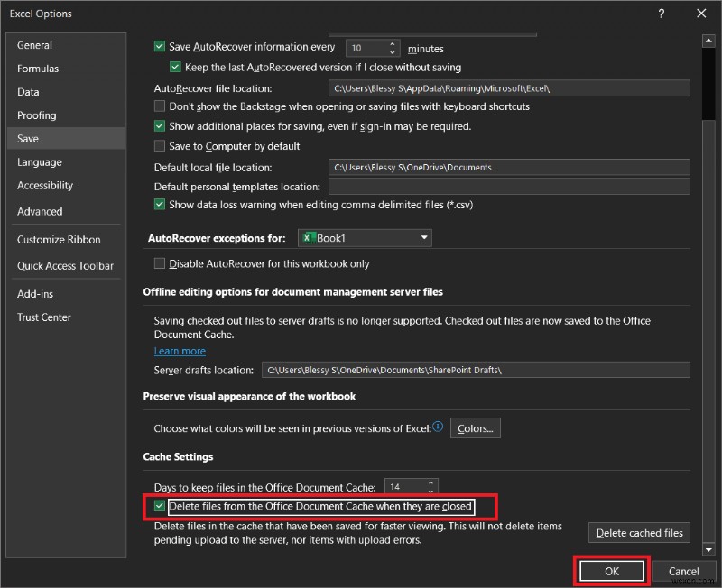This screenshot has height=588, width=722.
Task: Open Accessibility options
Action: click(x=45, y=186)
